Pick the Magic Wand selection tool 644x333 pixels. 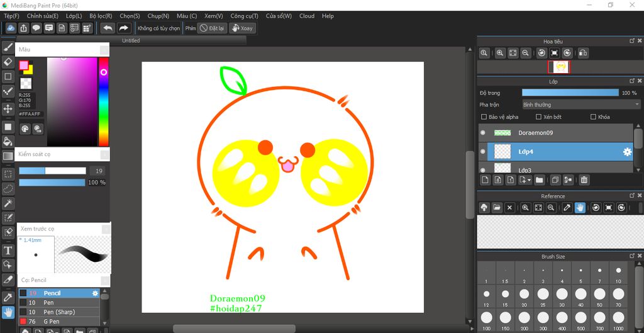[x=8, y=203]
